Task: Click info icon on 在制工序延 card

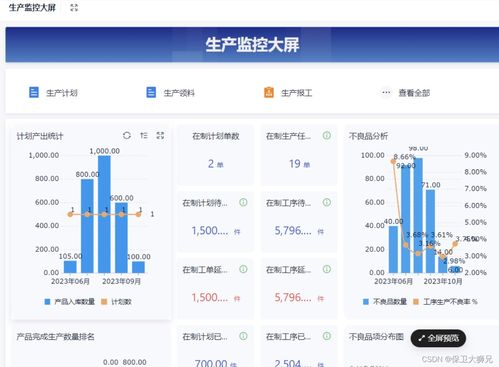Action: (x=327, y=269)
